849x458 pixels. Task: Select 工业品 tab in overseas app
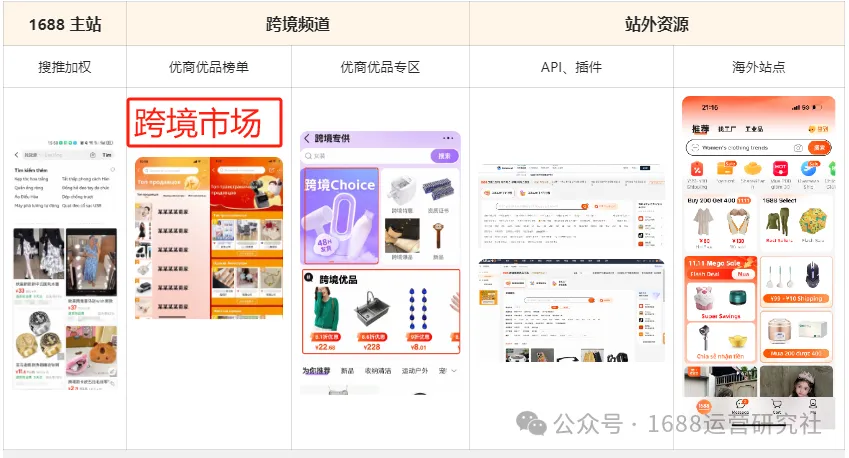coord(754,129)
